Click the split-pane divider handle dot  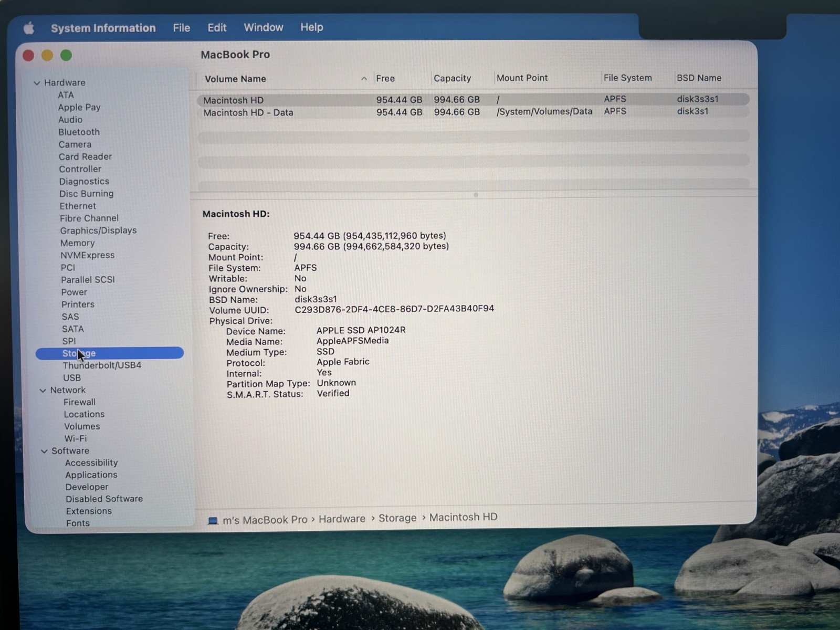click(476, 195)
